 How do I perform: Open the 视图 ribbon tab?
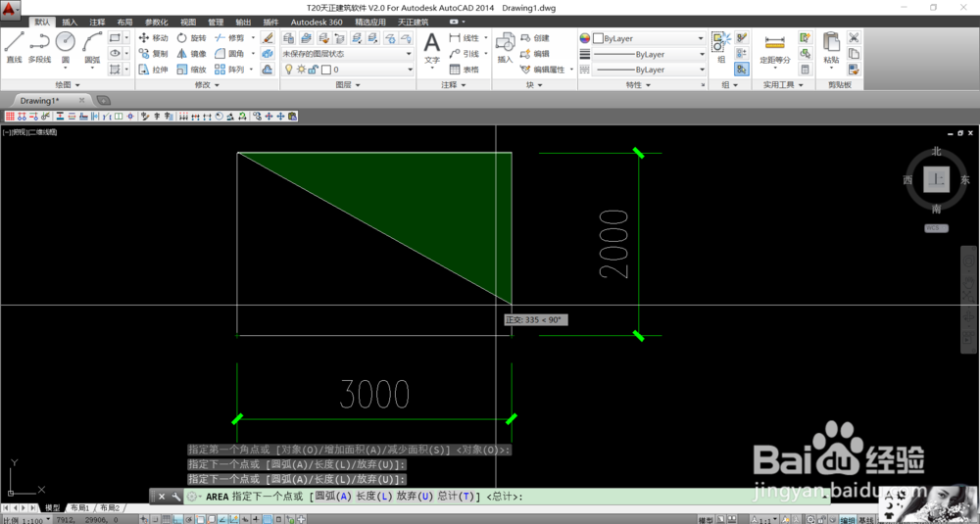click(x=188, y=22)
